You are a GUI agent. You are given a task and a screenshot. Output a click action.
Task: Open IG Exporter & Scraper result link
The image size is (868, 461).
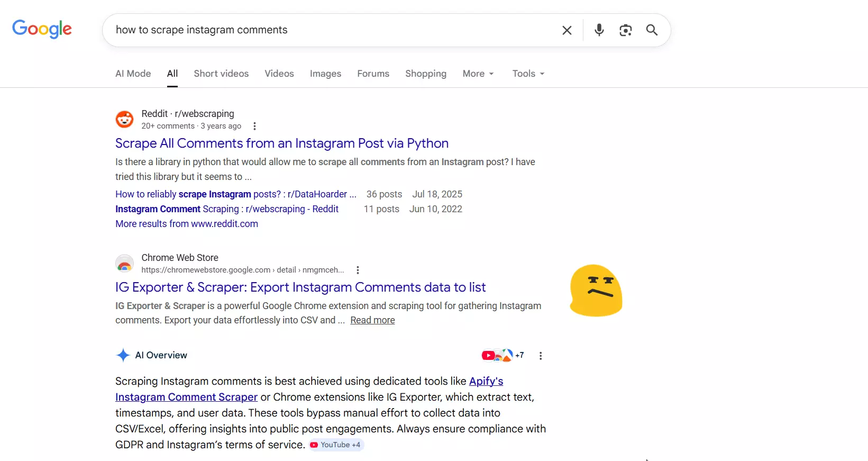click(300, 287)
